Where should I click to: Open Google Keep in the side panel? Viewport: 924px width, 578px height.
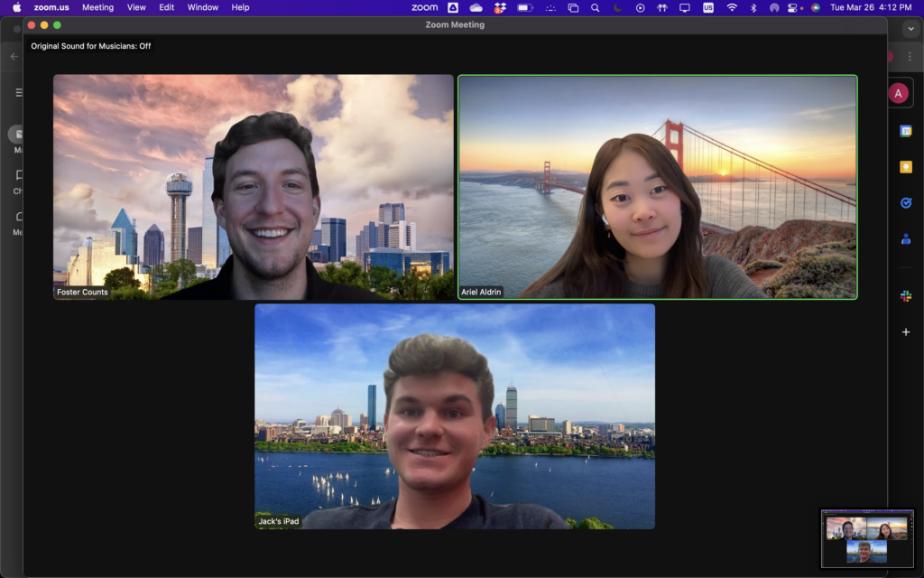(905, 167)
